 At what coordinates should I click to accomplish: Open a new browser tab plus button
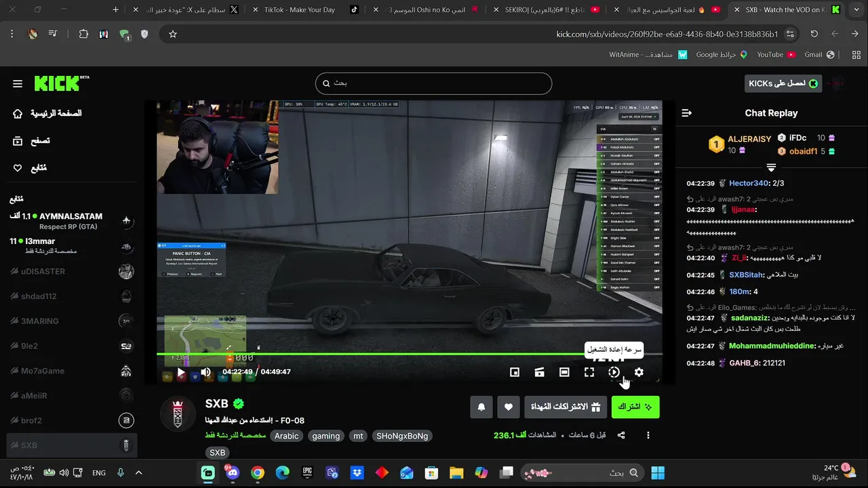pyautogui.click(x=115, y=10)
